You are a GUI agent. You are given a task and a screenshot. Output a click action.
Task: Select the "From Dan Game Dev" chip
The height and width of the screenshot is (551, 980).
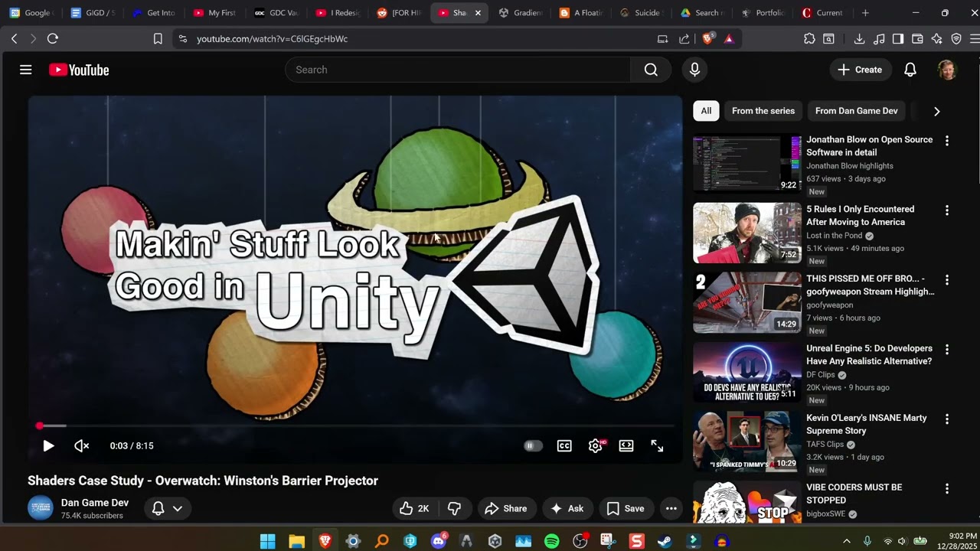point(856,111)
